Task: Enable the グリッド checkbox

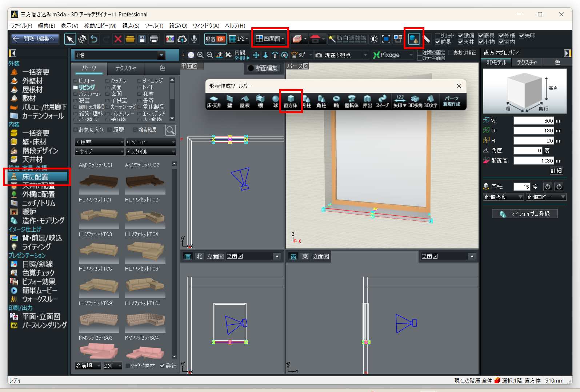Action: (x=437, y=36)
